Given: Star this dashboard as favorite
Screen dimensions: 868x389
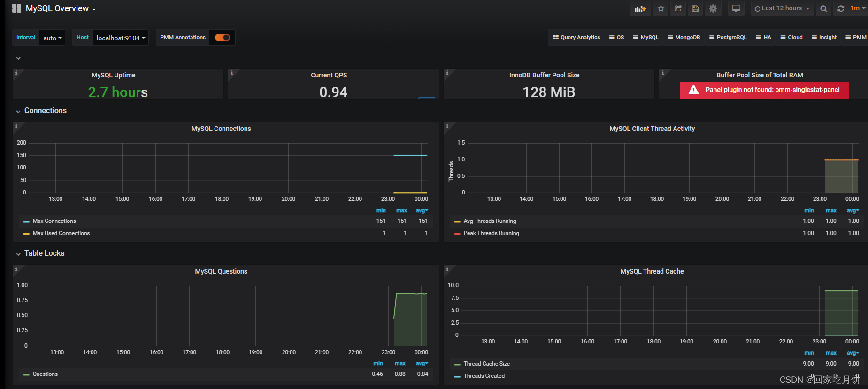Looking at the screenshot, I should coord(661,8).
